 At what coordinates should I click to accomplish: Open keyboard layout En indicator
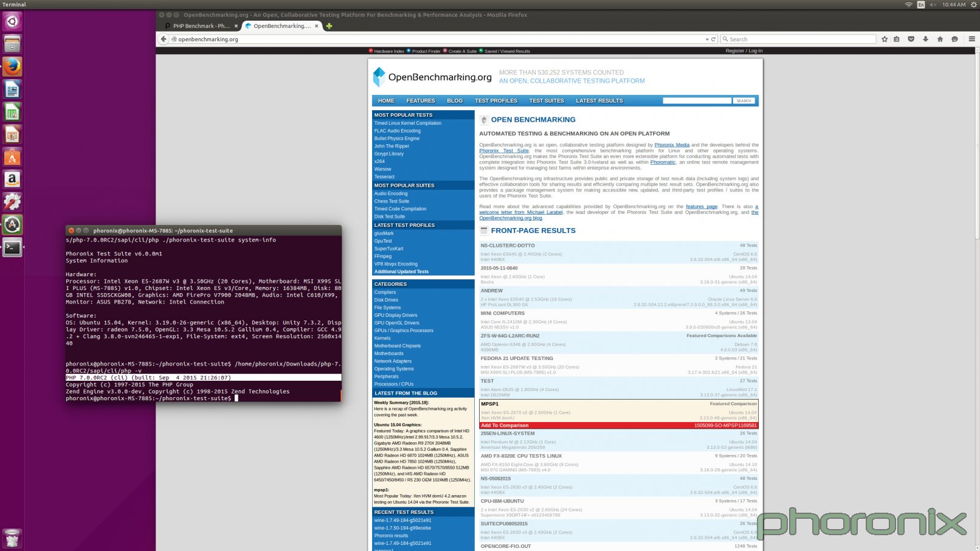tap(921, 4)
